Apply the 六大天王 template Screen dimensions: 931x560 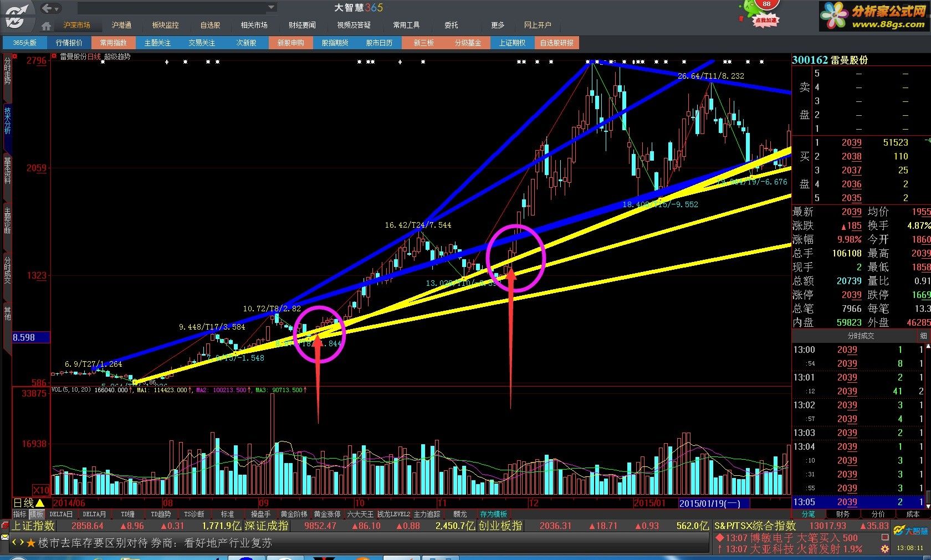[x=360, y=514]
